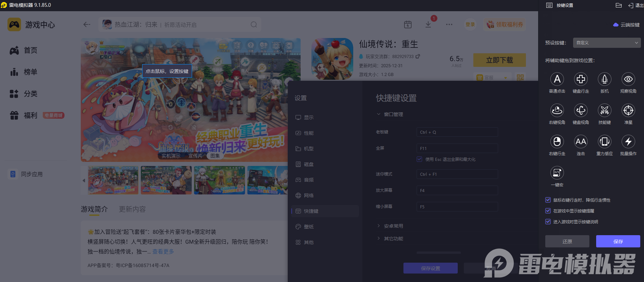Show previous screenshots with left arrow
This screenshot has height=282, width=644.
click(x=84, y=181)
